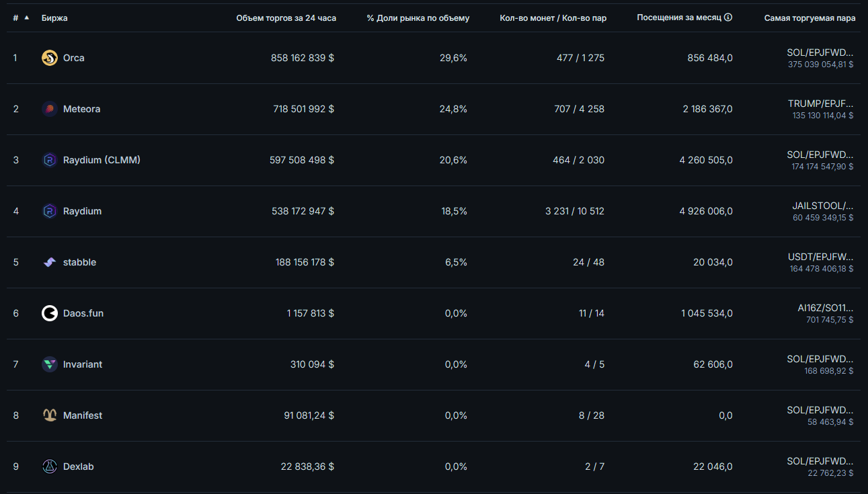Sort by Самая торгуемая пара header

(x=810, y=18)
